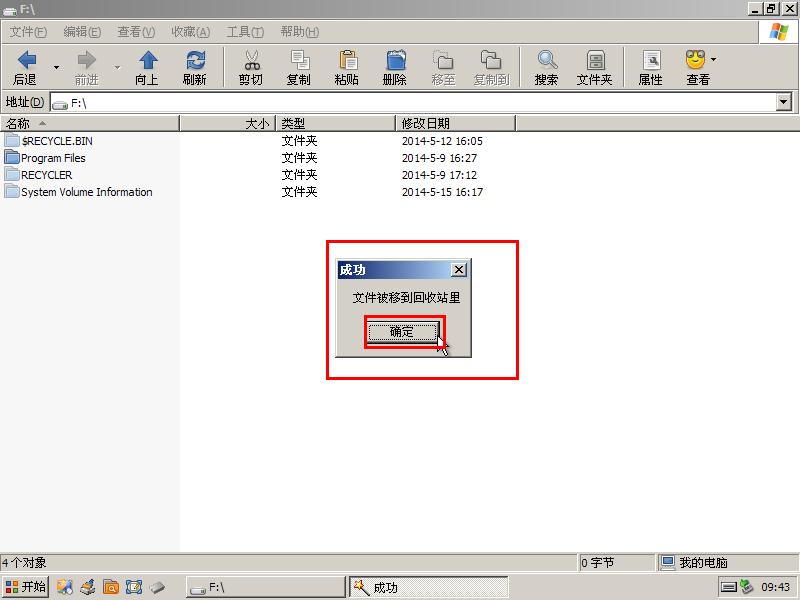Screen dimensions: 800x600
Task: Open the 工具(T) menu
Action: (245, 32)
